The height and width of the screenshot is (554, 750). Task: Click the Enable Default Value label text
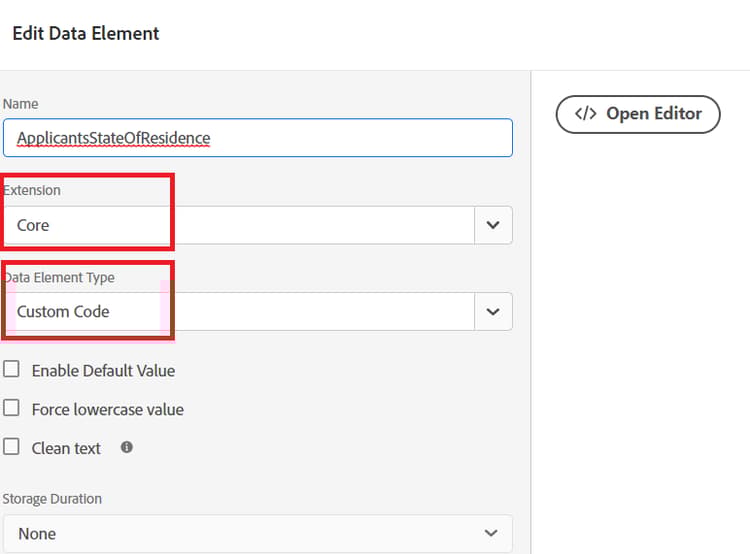103,370
